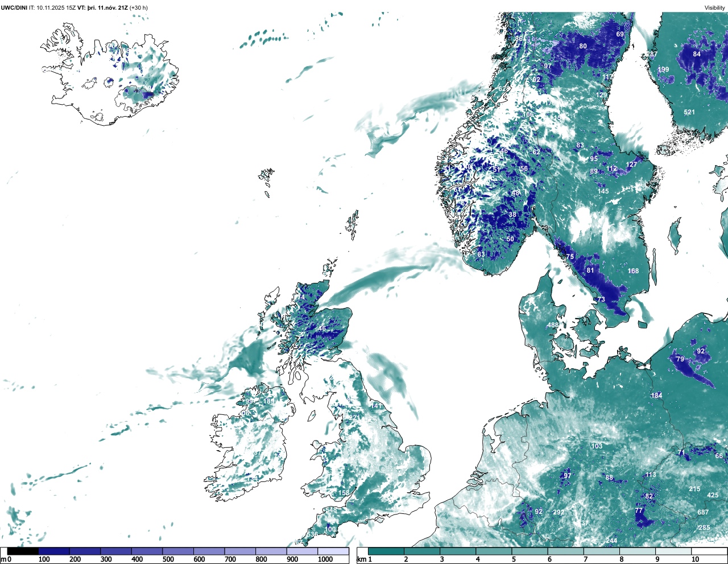Click the 'Visibility' title label

click(x=715, y=7)
